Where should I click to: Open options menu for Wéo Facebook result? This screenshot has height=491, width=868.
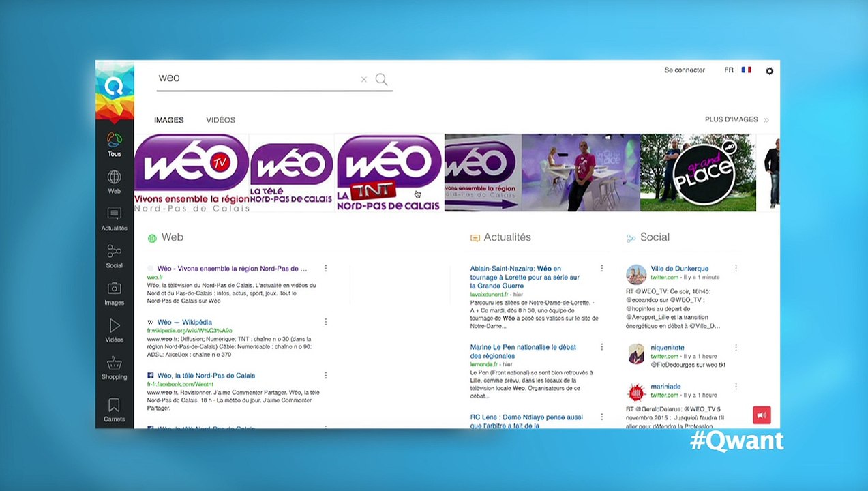(326, 376)
